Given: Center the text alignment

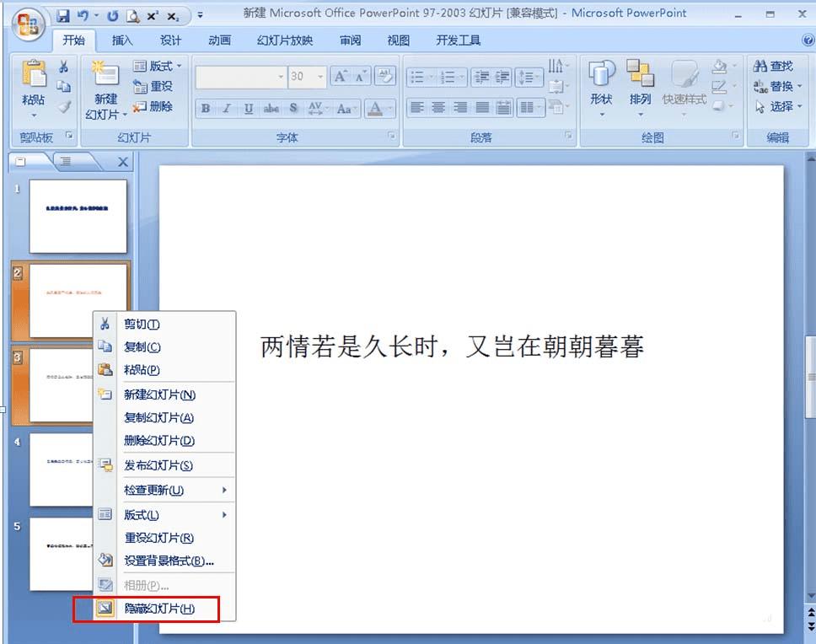Looking at the screenshot, I should click(438, 108).
